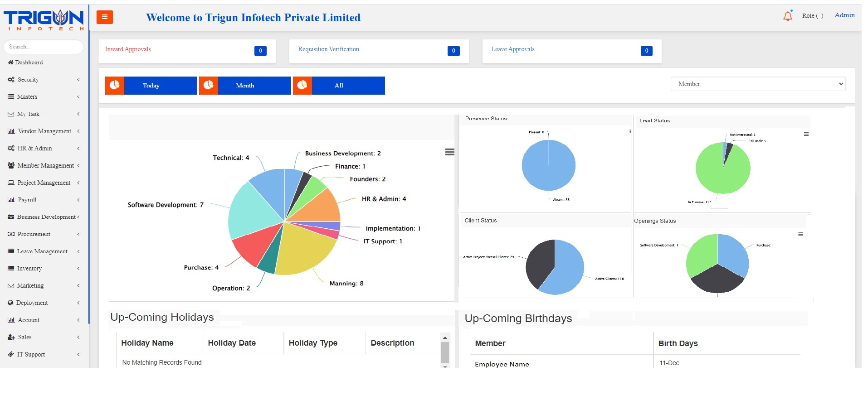
Task: Click the Masters list icon
Action: (11, 97)
